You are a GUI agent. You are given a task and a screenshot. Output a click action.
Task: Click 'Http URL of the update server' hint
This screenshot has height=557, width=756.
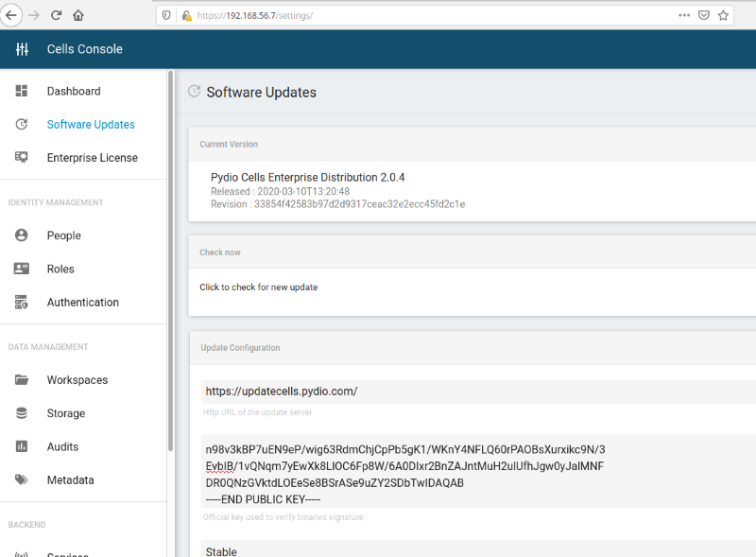coord(257,412)
